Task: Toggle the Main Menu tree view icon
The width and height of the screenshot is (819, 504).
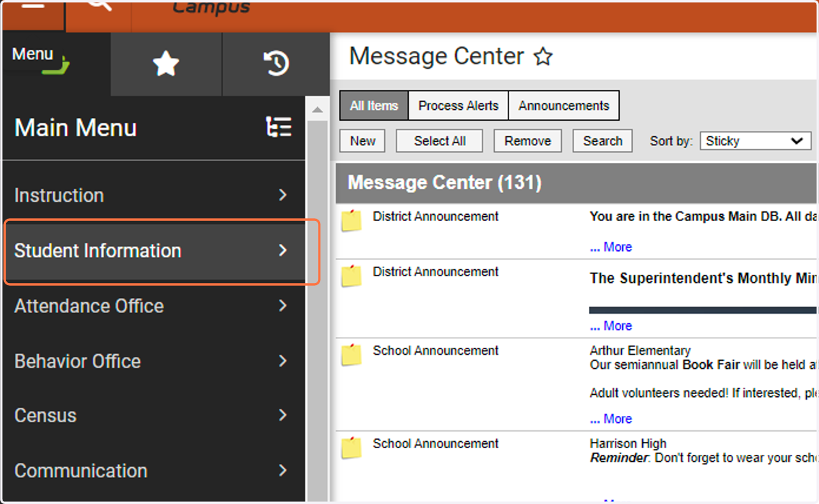Action: pos(278,128)
